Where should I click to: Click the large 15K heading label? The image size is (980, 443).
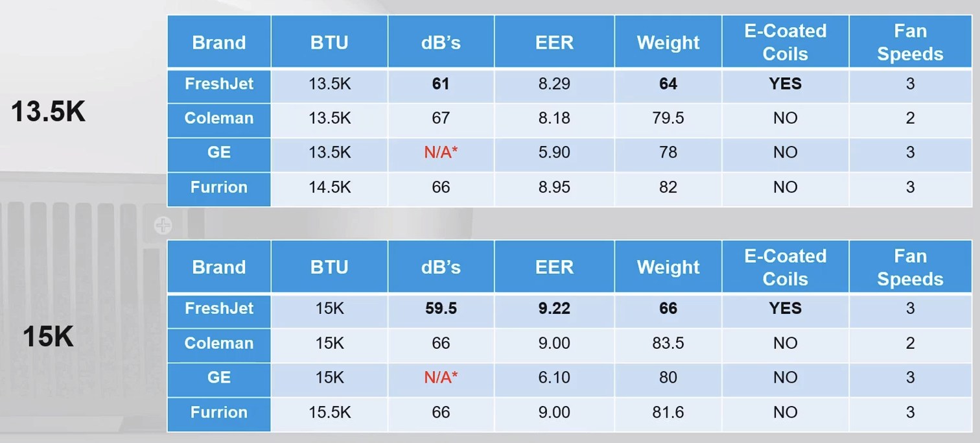coord(48,337)
